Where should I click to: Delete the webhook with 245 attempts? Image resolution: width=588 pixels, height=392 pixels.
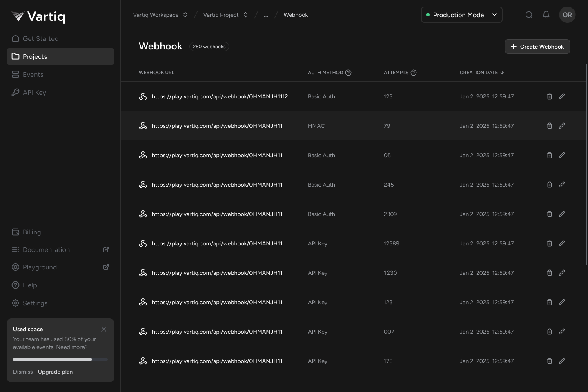pyautogui.click(x=550, y=185)
